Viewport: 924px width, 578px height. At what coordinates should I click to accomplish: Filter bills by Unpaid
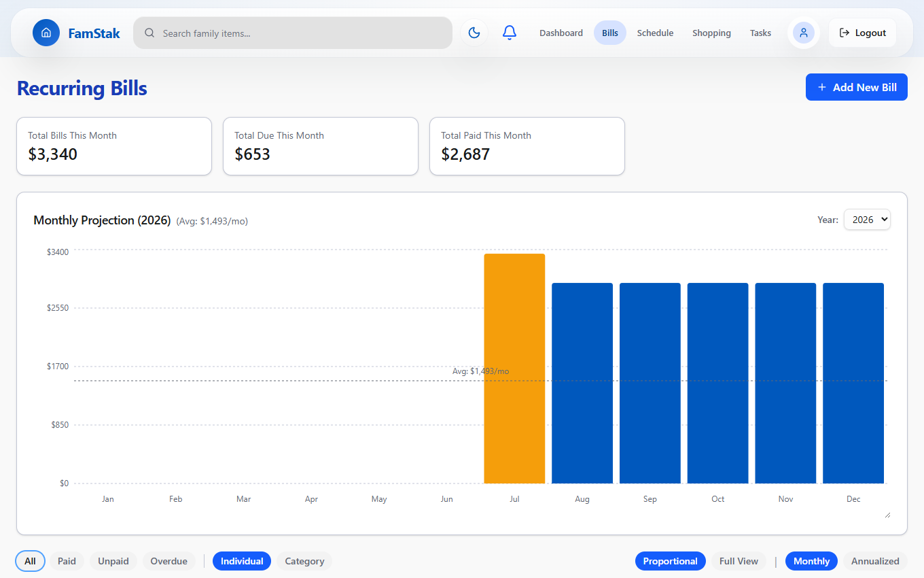(x=113, y=561)
